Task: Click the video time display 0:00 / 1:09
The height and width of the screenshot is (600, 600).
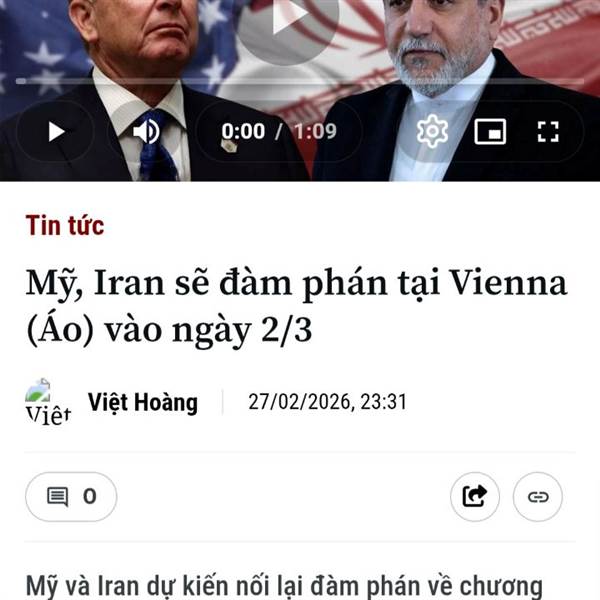Action: point(279,131)
